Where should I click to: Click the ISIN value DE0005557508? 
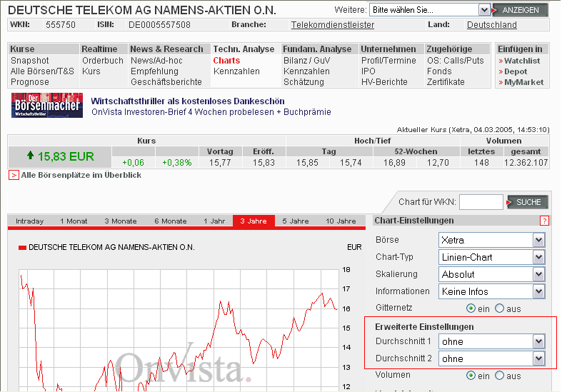pos(159,25)
